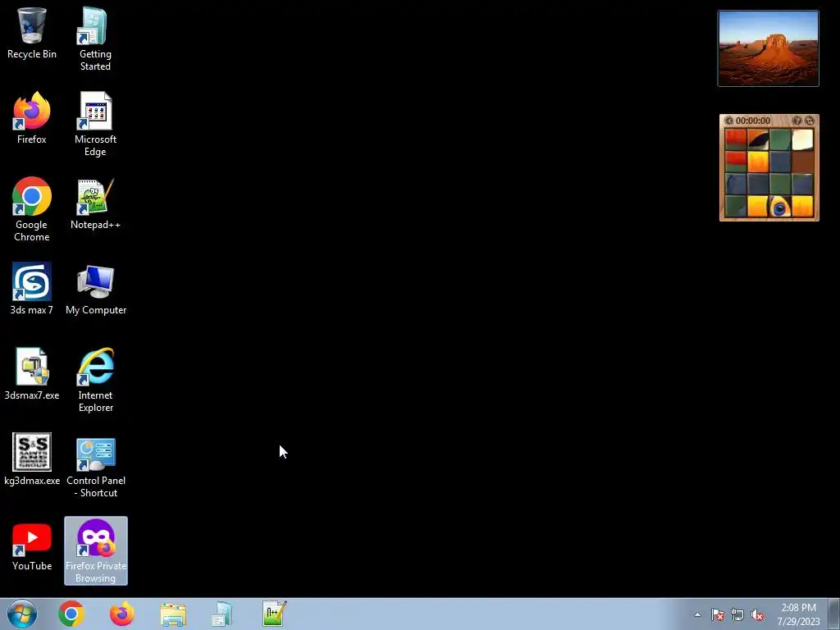Open the clock showing 2:08 PM
Image resolution: width=840 pixels, height=630 pixels.
click(x=798, y=614)
